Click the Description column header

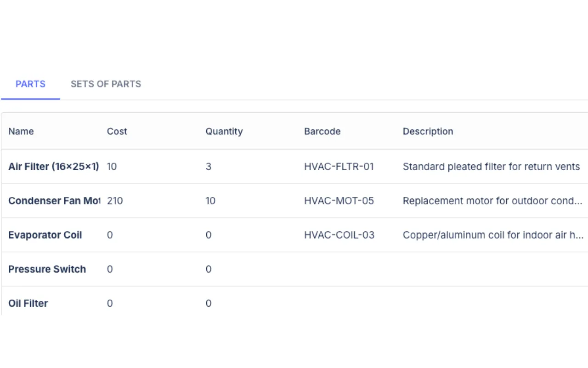[x=428, y=132]
